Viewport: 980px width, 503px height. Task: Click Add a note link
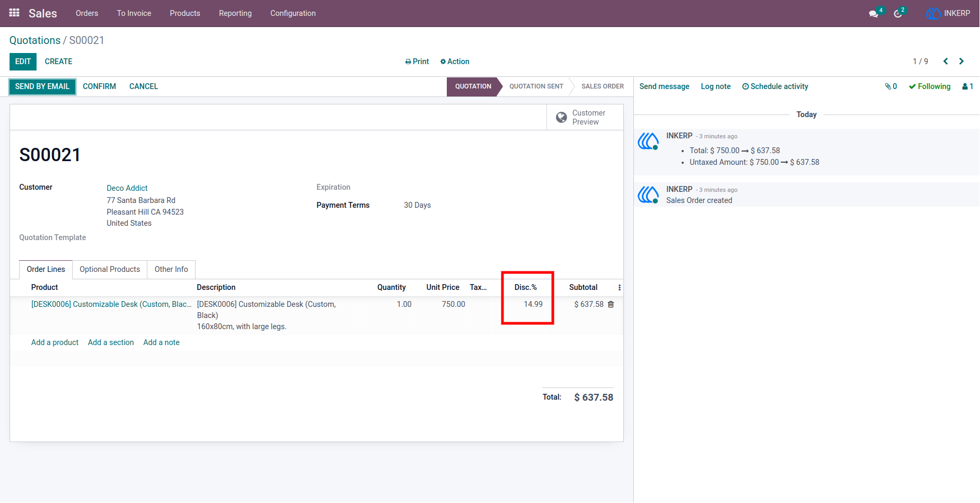(161, 342)
